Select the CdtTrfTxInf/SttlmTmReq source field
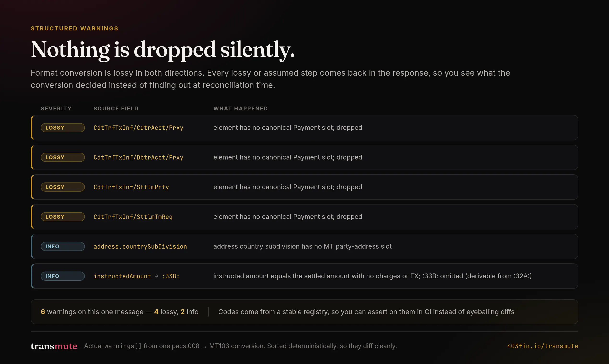Image resolution: width=609 pixels, height=364 pixels. pyautogui.click(x=133, y=217)
